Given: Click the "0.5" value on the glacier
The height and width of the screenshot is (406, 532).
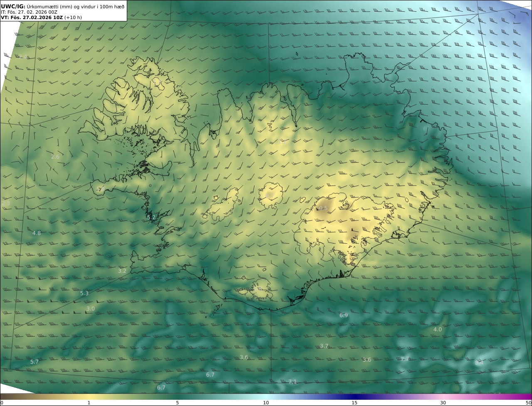Looking at the screenshot, I should pyautogui.click(x=323, y=208).
